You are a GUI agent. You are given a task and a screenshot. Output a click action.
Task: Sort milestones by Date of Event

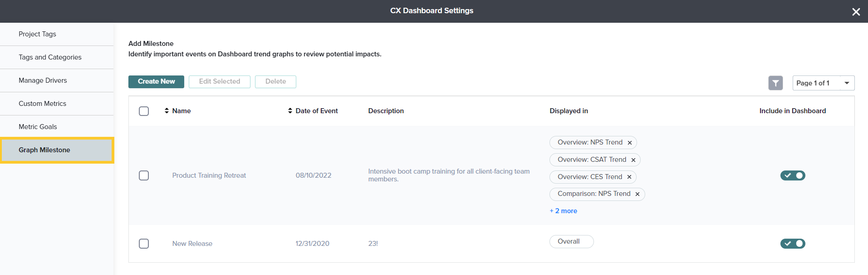point(313,111)
